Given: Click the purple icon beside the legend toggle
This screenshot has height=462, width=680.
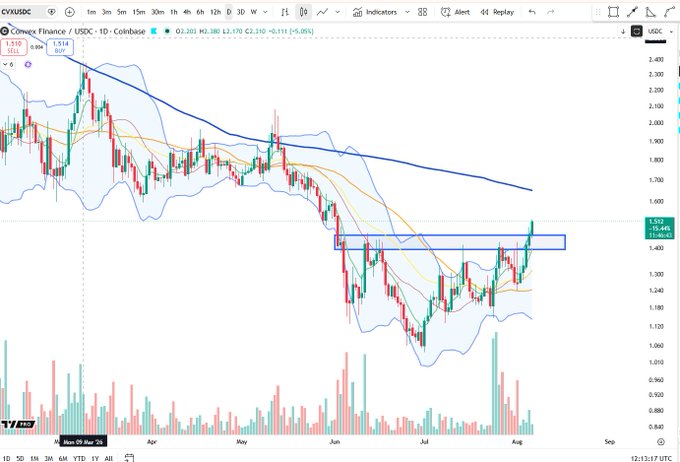Looking at the screenshot, I should (x=28, y=65).
